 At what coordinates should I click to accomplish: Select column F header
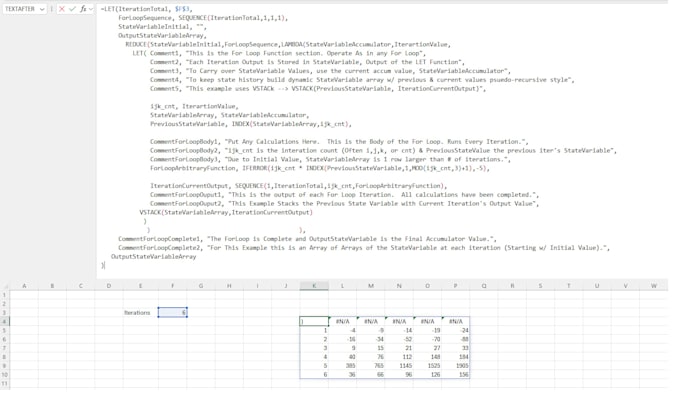point(173,286)
